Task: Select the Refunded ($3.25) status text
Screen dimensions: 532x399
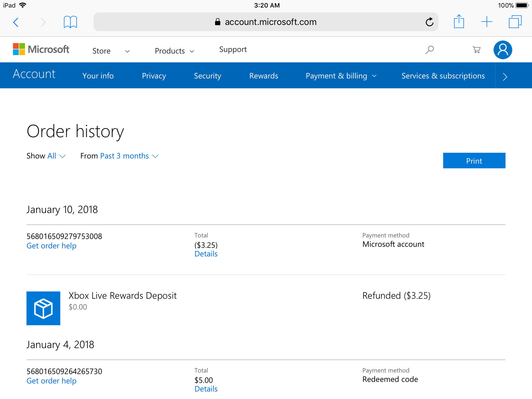Action: 396,296
